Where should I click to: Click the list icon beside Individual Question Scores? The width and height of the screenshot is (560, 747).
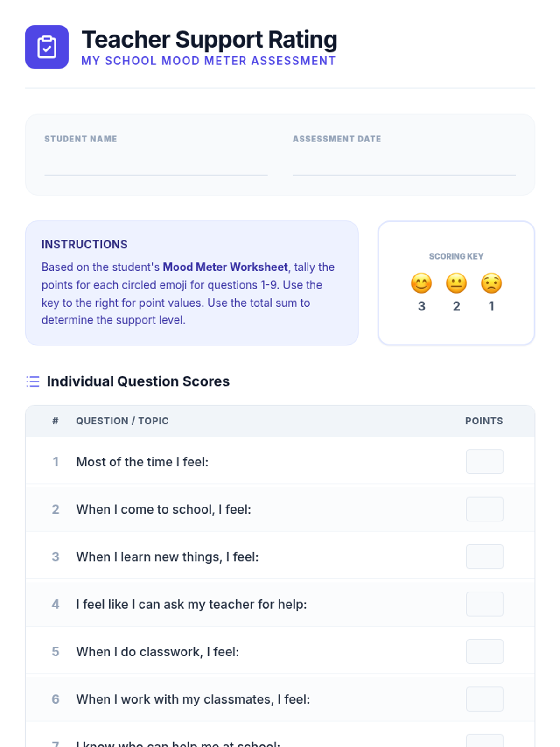pyautogui.click(x=33, y=381)
